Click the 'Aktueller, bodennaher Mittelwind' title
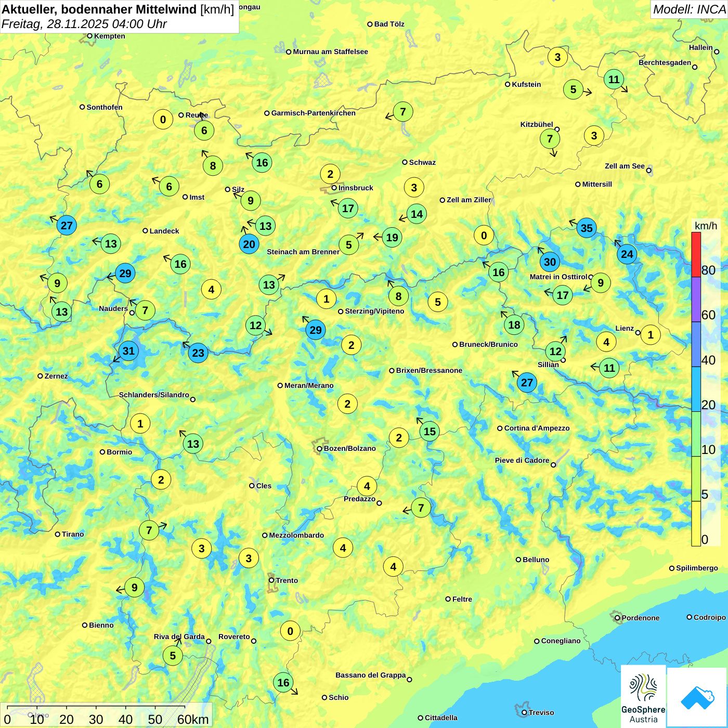The height and width of the screenshot is (728, 728). pos(99,9)
